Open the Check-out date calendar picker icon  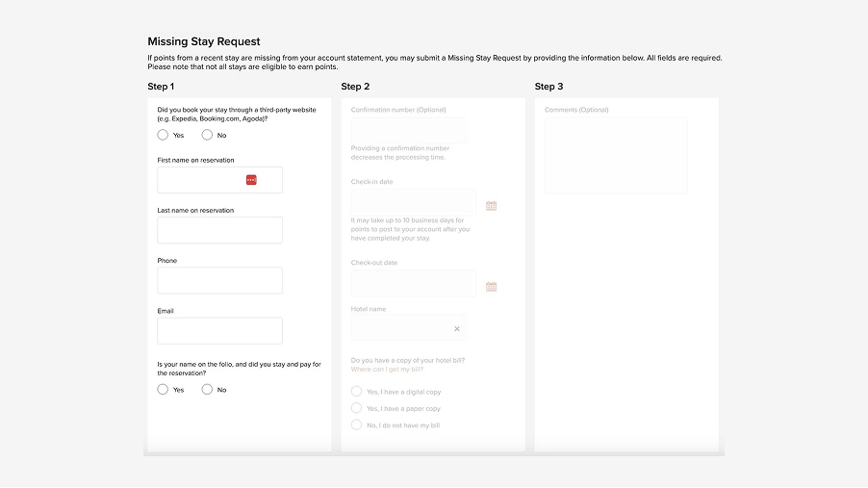click(491, 286)
